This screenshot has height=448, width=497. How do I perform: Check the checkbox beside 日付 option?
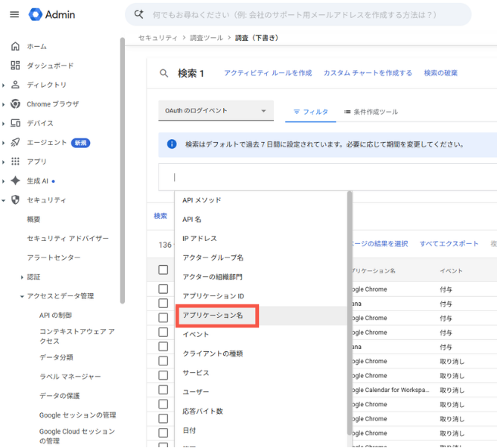pyautogui.click(x=163, y=433)
